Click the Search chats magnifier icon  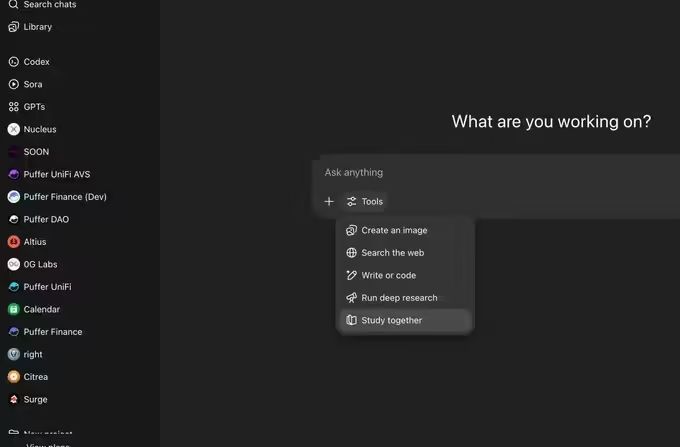pos(13,5)
